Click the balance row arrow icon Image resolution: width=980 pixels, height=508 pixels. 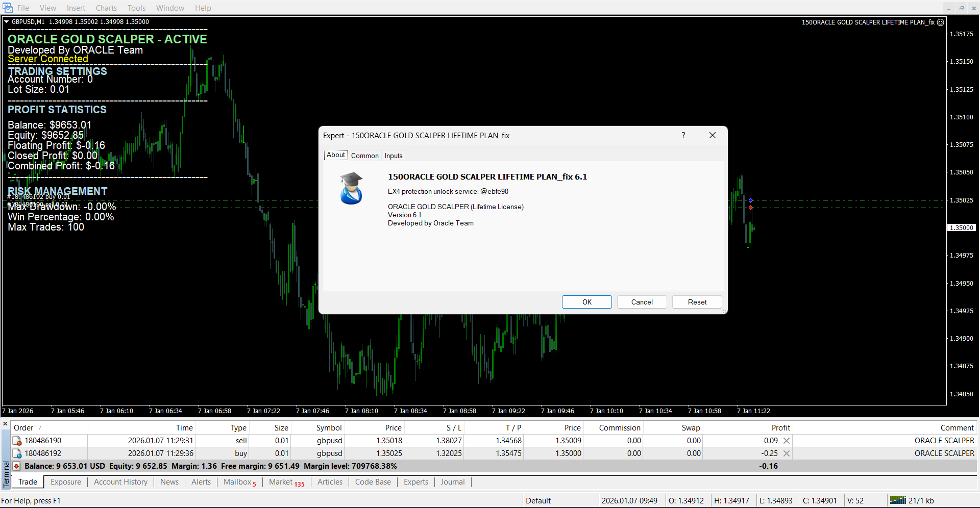(16, 466)
